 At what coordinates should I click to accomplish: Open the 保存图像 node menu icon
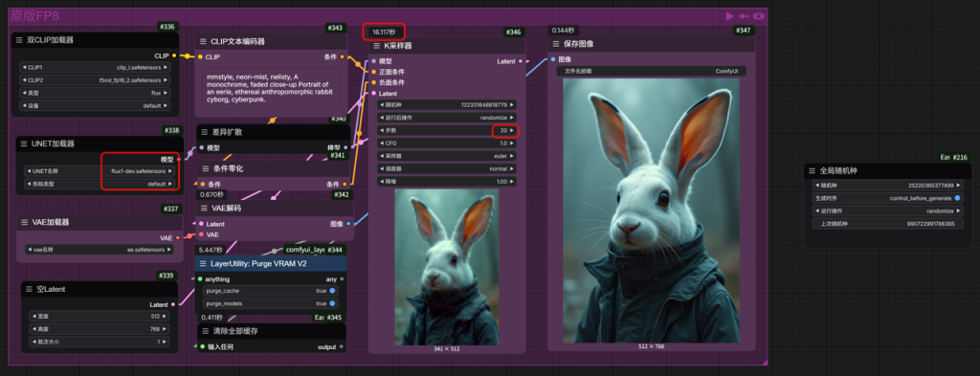tap(556, 44)
